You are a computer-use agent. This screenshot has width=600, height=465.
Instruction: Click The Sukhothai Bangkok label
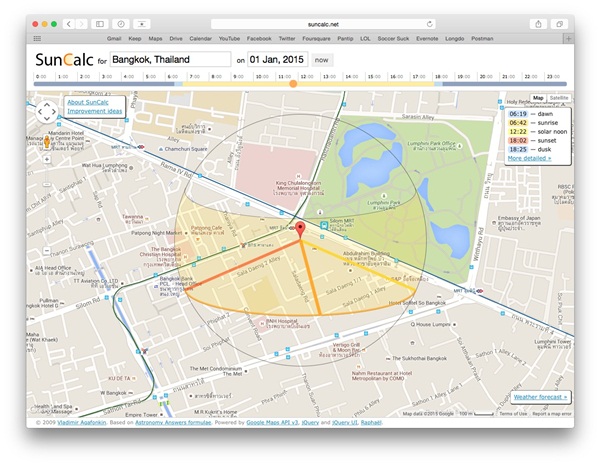[x=419, y=359]
